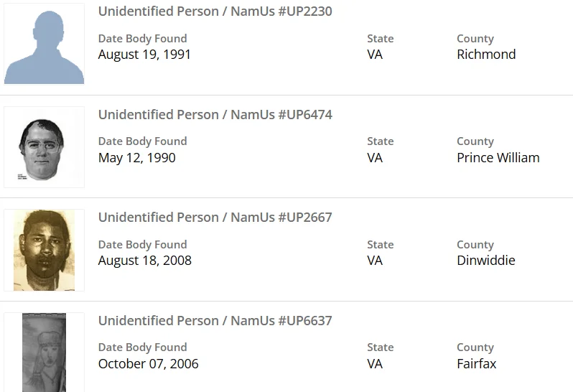The width and height of the screenshot is (573, 392).
Task: Select the date October 07, 2006
Action: 148,363
